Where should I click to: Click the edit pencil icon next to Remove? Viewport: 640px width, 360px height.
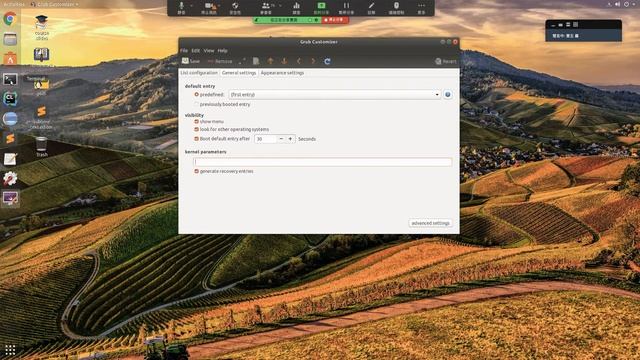242,61
